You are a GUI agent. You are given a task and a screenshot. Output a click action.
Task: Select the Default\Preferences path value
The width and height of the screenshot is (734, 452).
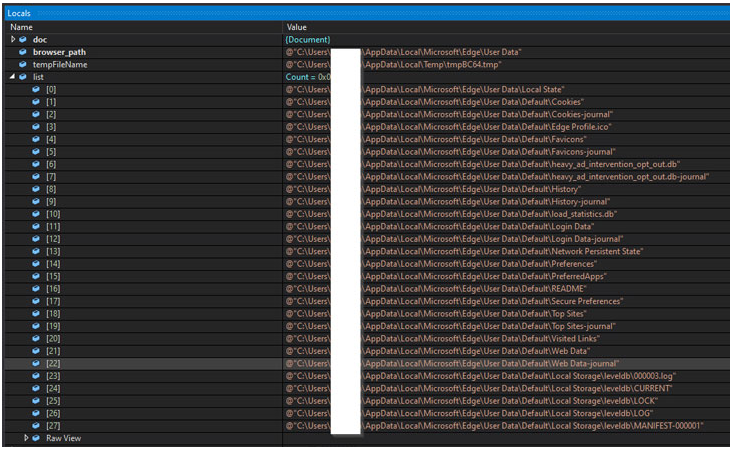[x=441, y=264]
